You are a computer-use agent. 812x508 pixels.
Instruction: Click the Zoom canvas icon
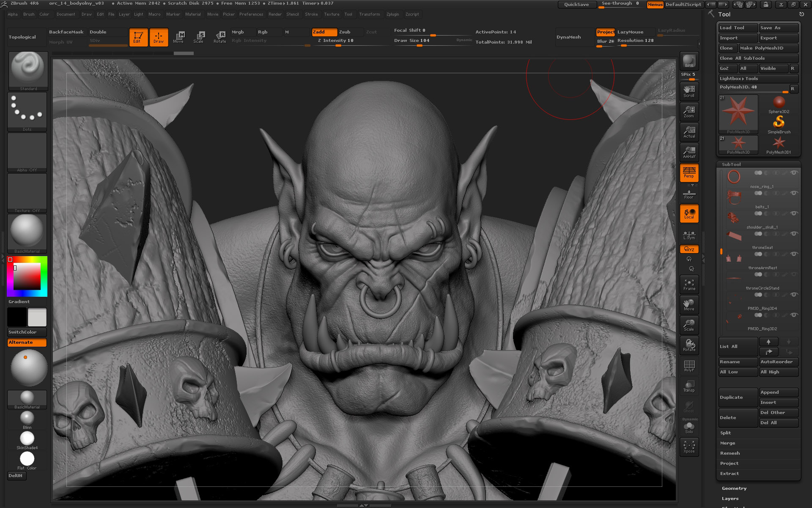tap(689, 112)
